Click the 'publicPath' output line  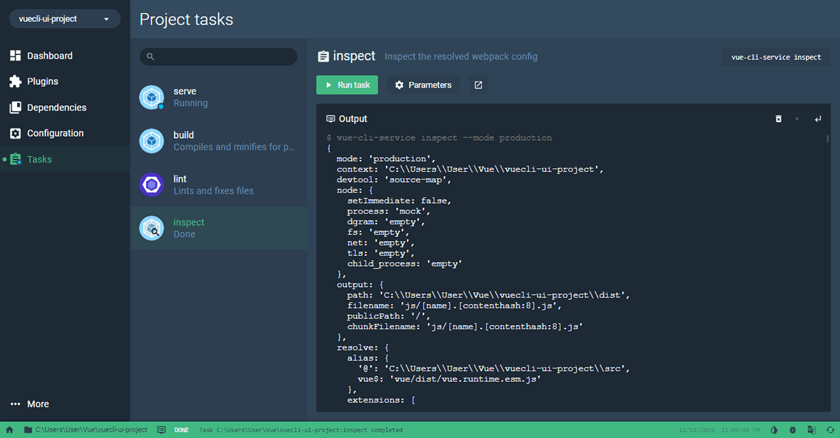point(388,316)
